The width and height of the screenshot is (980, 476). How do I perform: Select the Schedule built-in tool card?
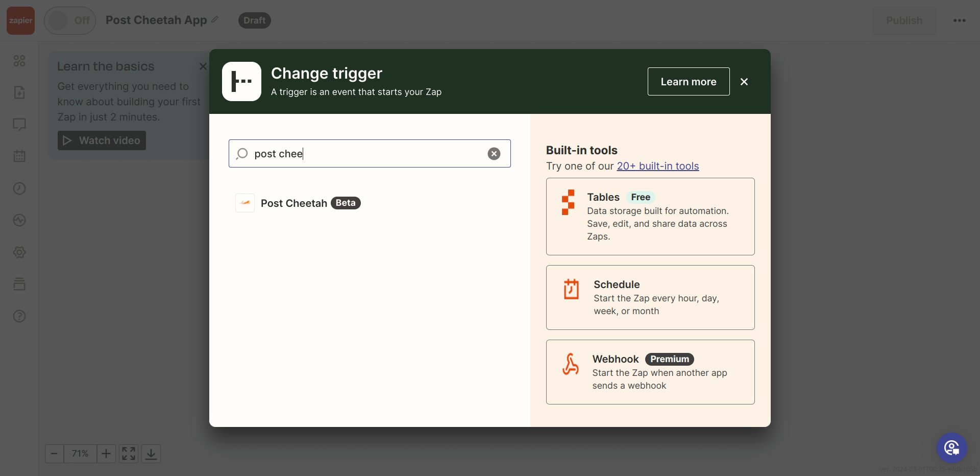[x=650, y=297]
